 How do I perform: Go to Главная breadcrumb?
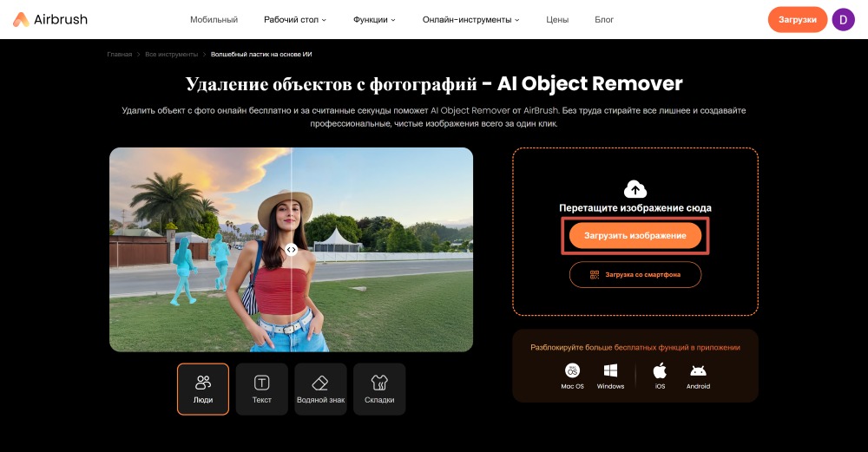(x=120, y=54)
